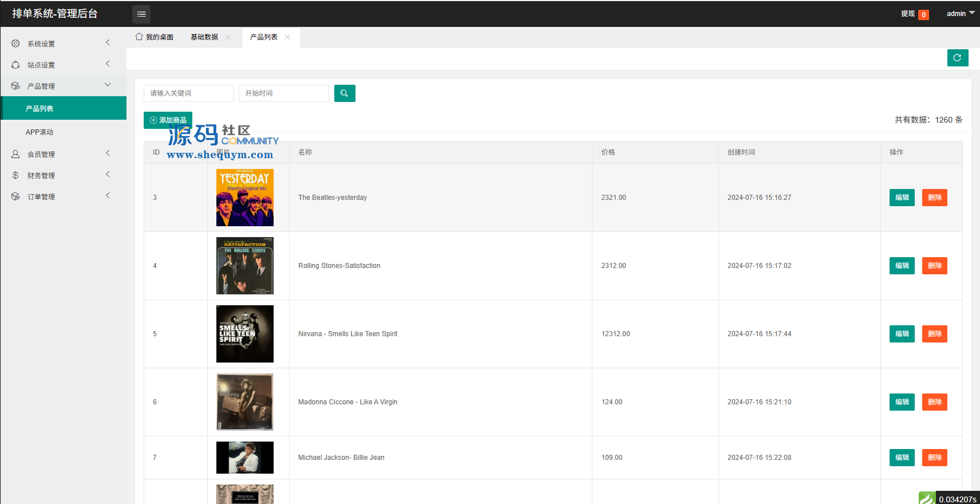
Task: Click the Rolling Stones Satisfaction album thumbnail
Action: [x=245, y=266]
